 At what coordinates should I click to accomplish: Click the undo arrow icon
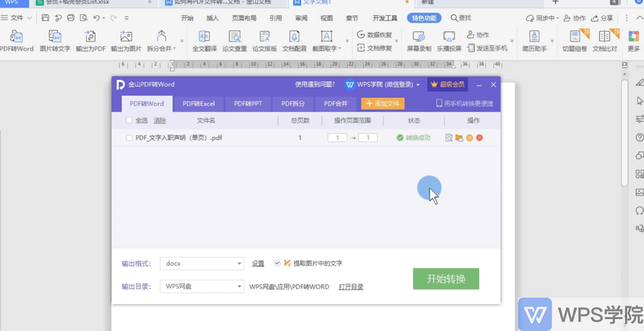[96, 18]
